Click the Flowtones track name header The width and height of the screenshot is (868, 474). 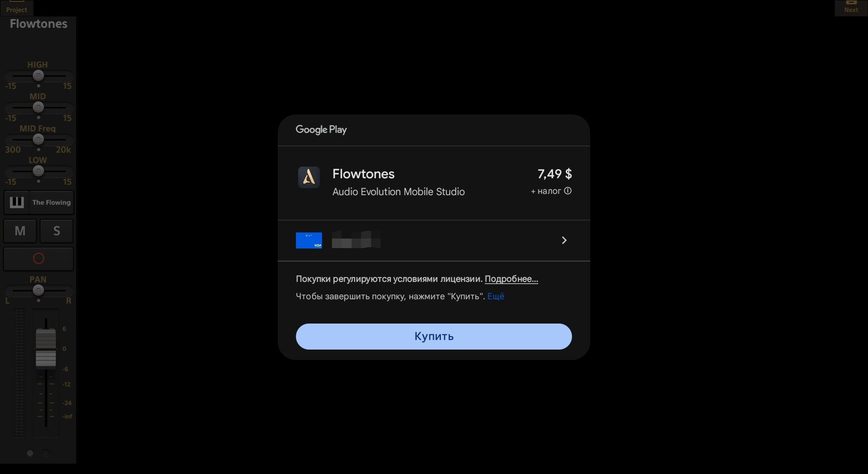tap(39, 24)
